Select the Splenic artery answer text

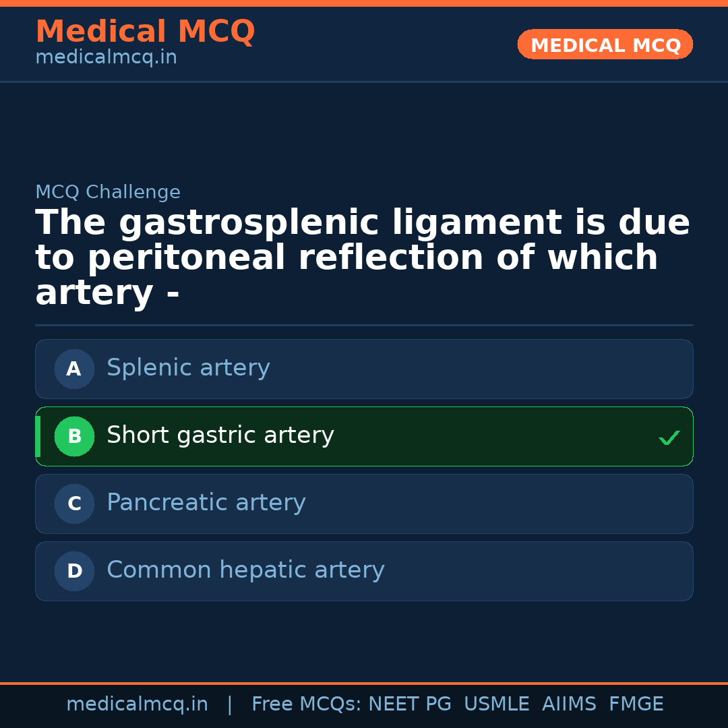click(188, 368)
